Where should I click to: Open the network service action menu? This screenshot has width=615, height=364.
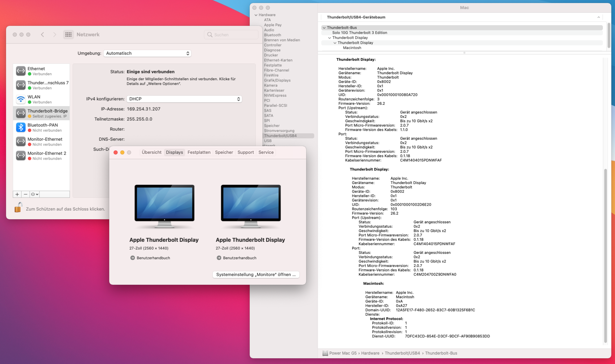click(x=35, y=194)
